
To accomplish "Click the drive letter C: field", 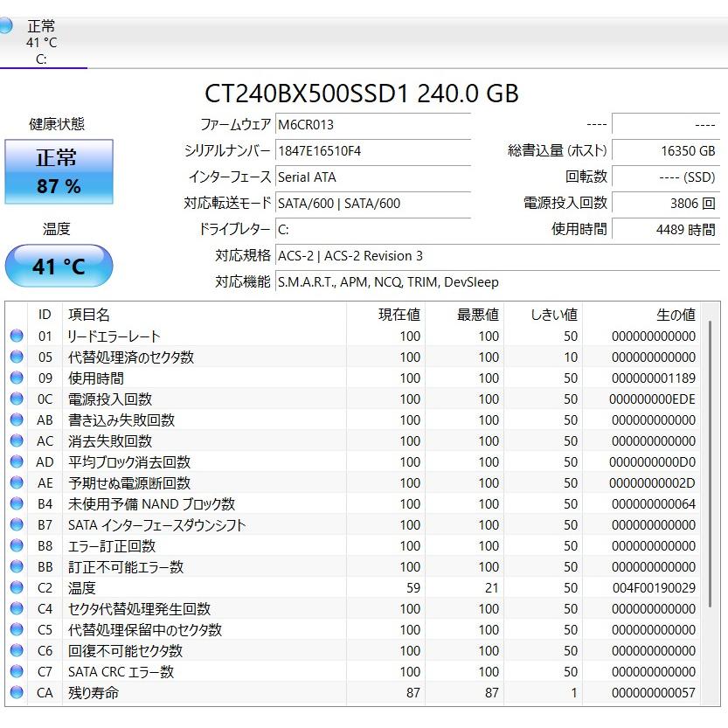I will click(373, 230).
